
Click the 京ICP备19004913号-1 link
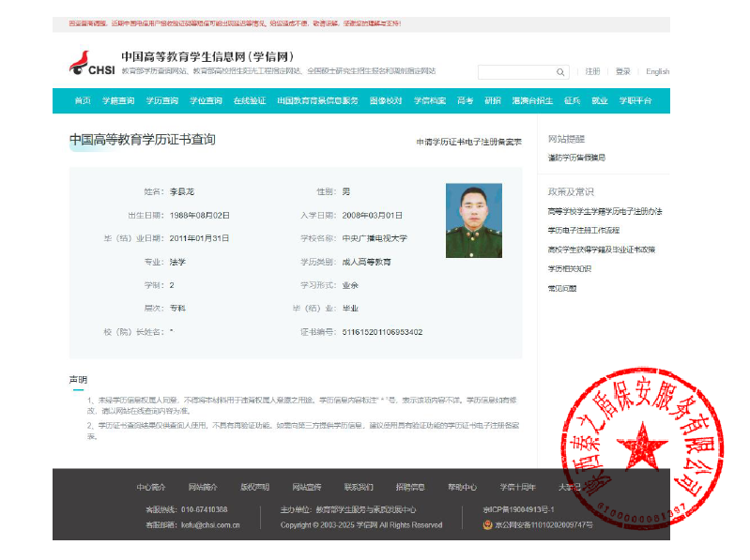[x=518, y=509]
